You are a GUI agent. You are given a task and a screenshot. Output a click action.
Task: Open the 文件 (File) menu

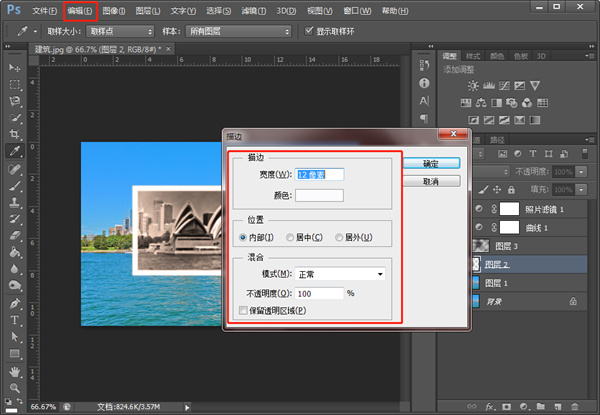coord(44,11)
